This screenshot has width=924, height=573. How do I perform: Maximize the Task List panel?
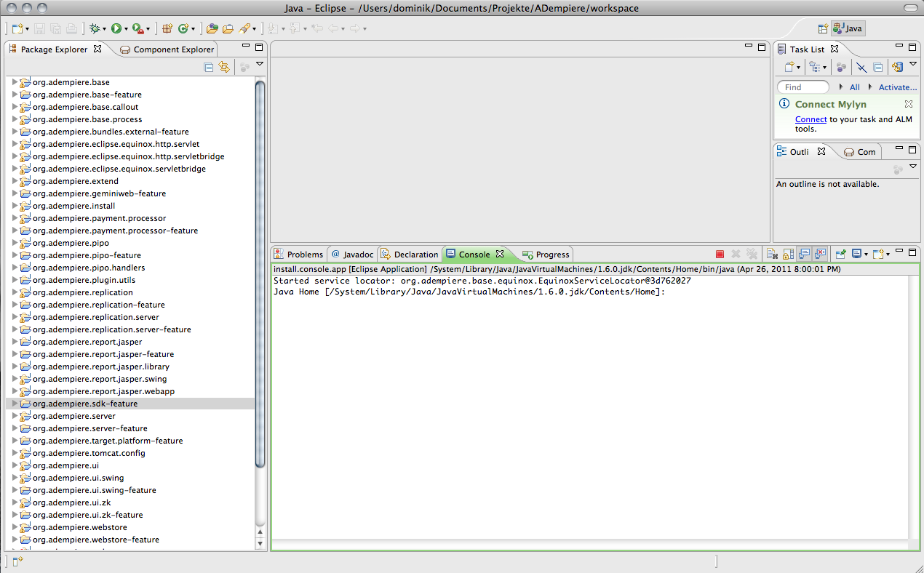point(912,47)
